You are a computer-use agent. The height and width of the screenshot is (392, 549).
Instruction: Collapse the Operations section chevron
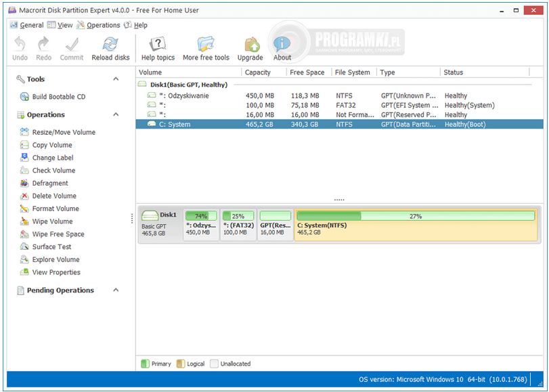tap(116, 114)
